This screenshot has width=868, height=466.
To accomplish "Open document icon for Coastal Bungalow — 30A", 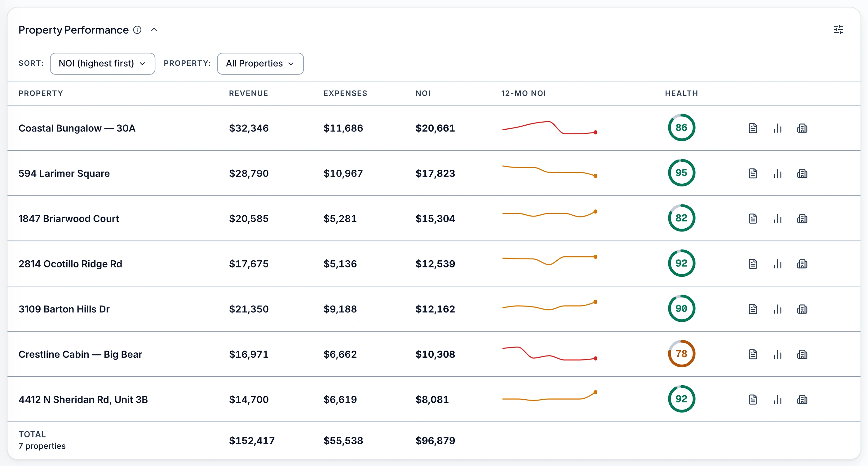I will [753, 128].
